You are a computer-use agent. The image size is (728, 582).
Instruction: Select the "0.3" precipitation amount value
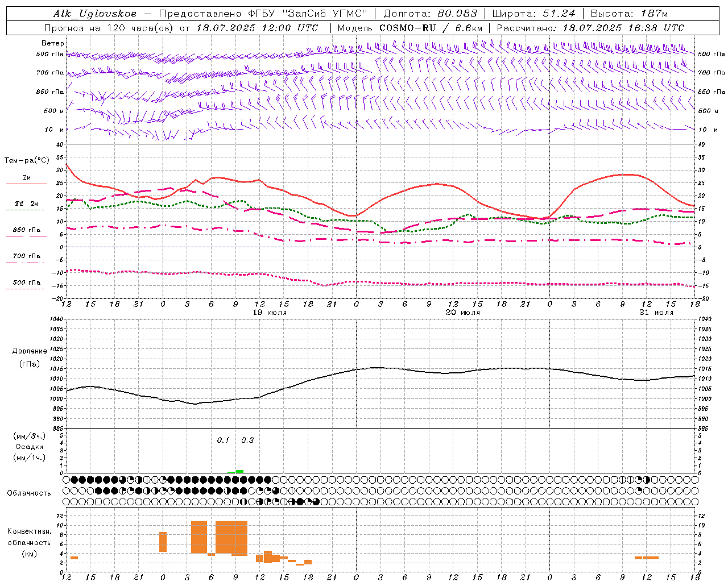(247, 440)
